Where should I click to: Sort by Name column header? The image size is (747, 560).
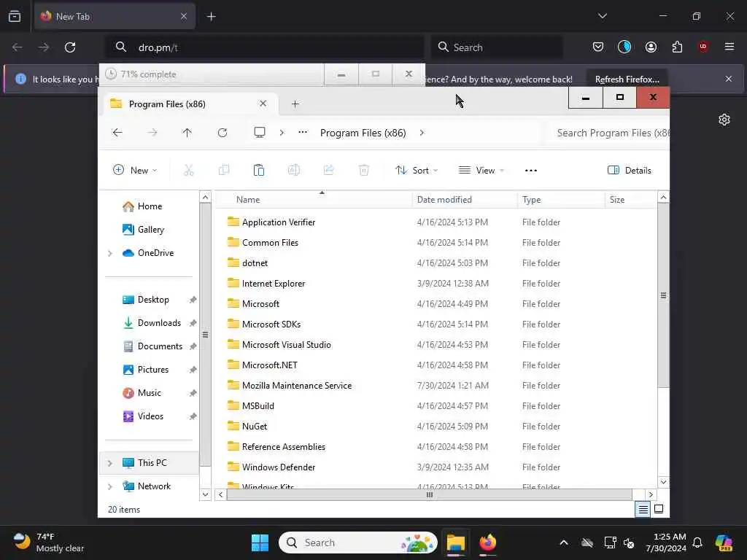pyautogui.click(x=314, y=200)
